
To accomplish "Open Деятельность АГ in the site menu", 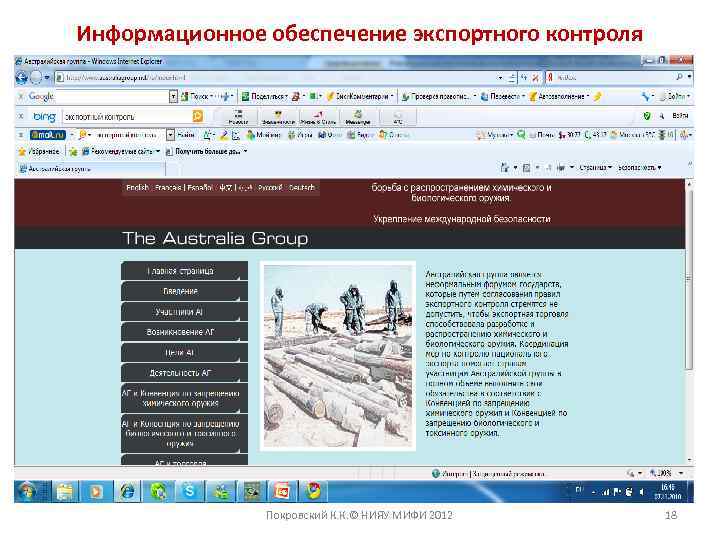I will coord(184,372).
